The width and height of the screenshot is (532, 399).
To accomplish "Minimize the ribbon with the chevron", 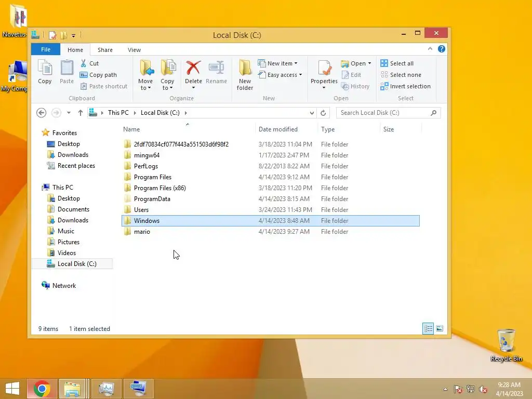I will click(430, 49).
